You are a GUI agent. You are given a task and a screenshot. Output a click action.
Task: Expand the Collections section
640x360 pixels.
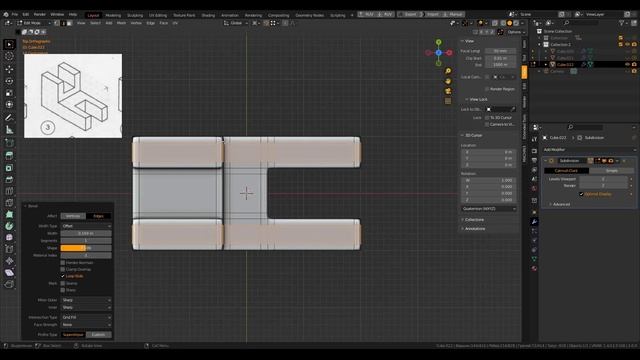click(x=474, y=220)
